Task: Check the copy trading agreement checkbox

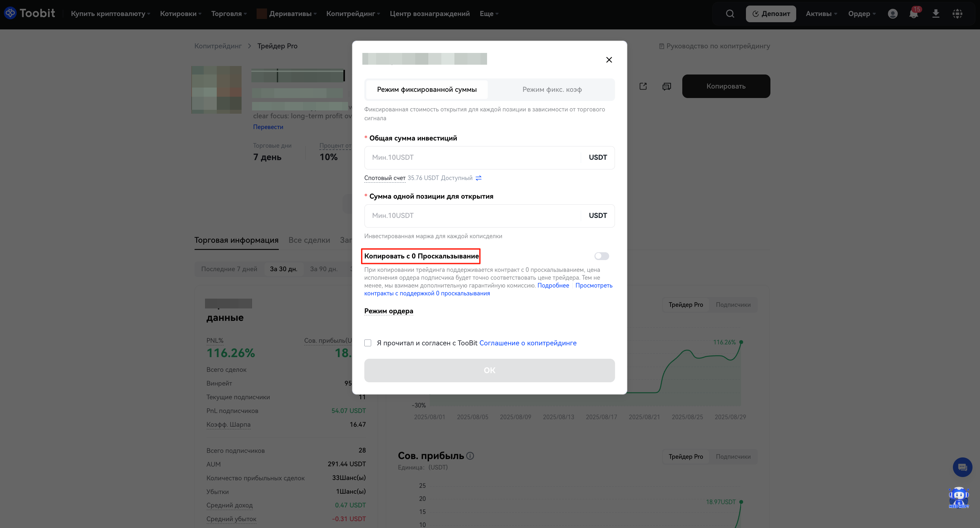Action: click(x=368, y=343)
